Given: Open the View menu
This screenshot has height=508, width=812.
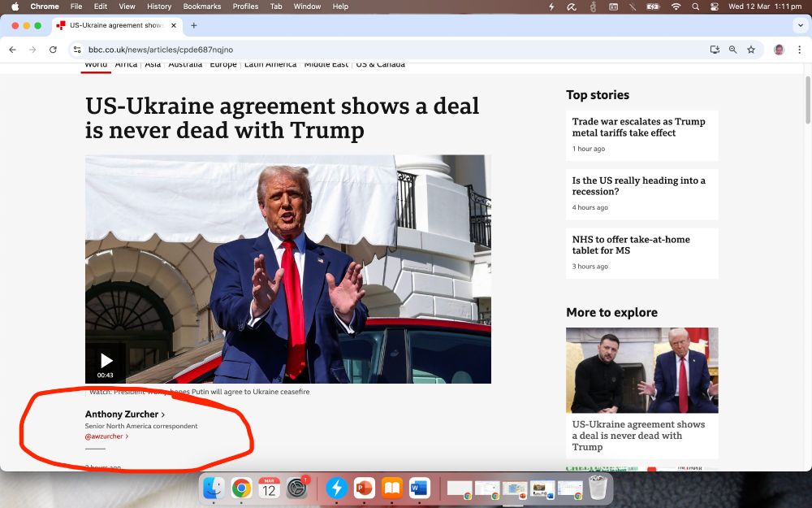Looking at the screenshot, I should click(x=127, y=7).
